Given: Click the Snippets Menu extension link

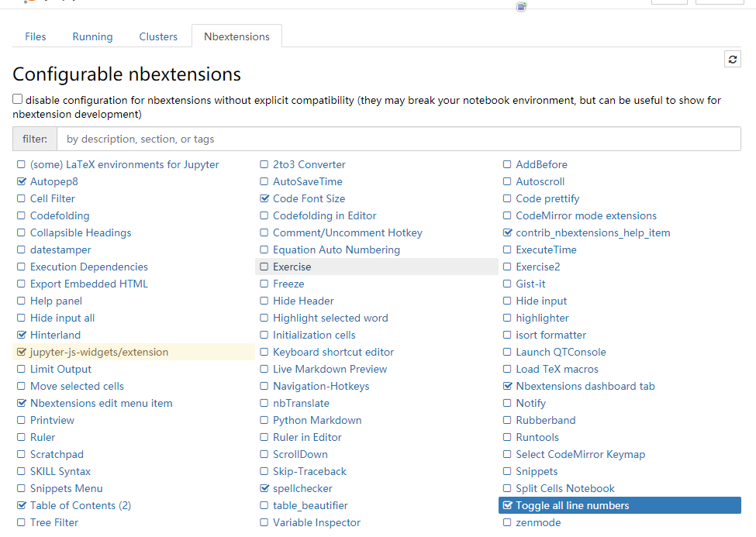Looking at the screenshot, I should tap(66, 489).
